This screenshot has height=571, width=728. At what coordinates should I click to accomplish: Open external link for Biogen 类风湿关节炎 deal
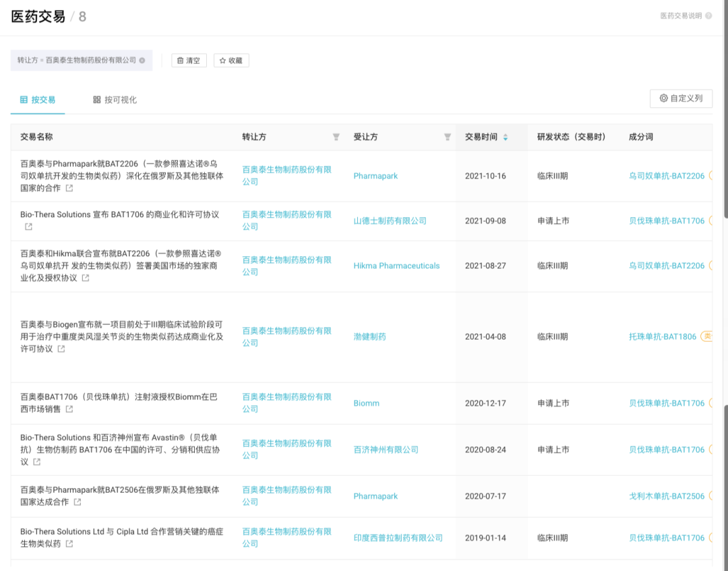61,349
